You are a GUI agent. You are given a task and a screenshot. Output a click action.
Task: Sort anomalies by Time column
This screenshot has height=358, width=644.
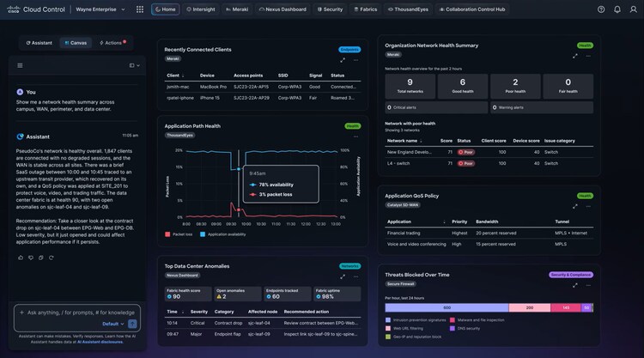tap(175, 312)
